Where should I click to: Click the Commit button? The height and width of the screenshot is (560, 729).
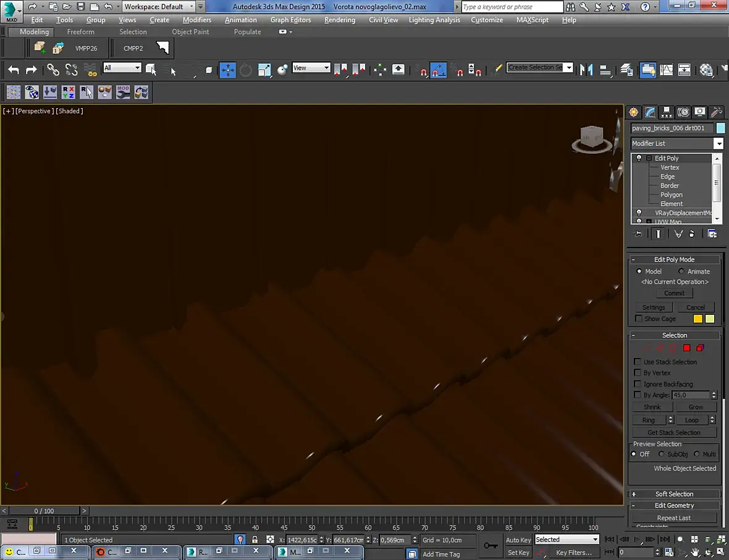[674, 293]
